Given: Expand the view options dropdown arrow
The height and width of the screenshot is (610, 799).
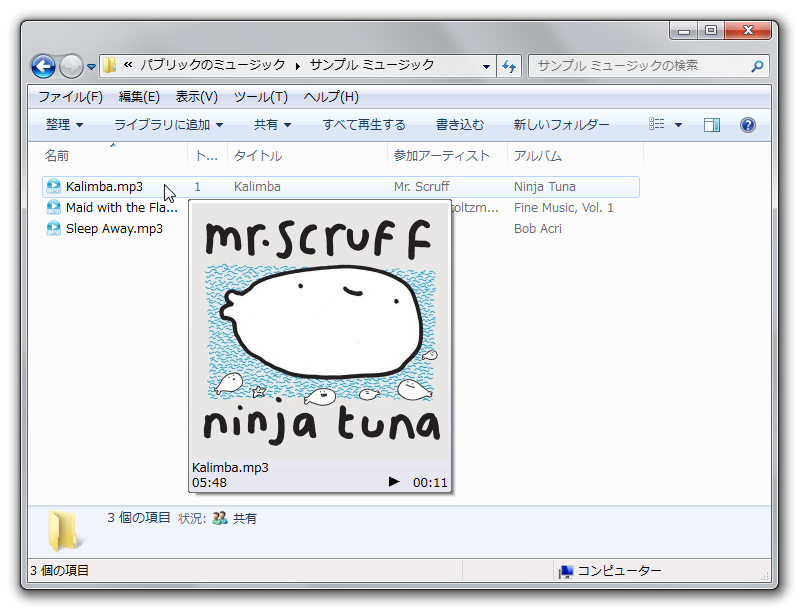Looking at the screenshot, I should point(678,125).
